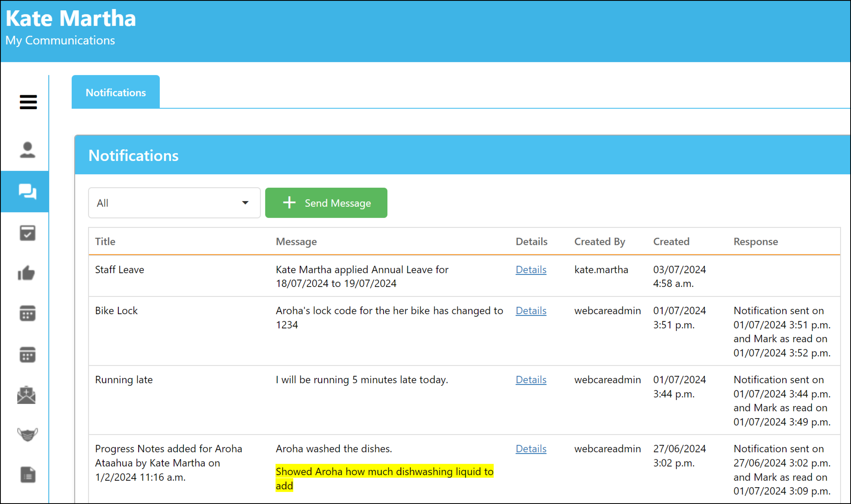Image resolution: width=851 pixels, height=504 pixels.
Task: Click the face mask icon in sidebar
Action: (27, 435)
